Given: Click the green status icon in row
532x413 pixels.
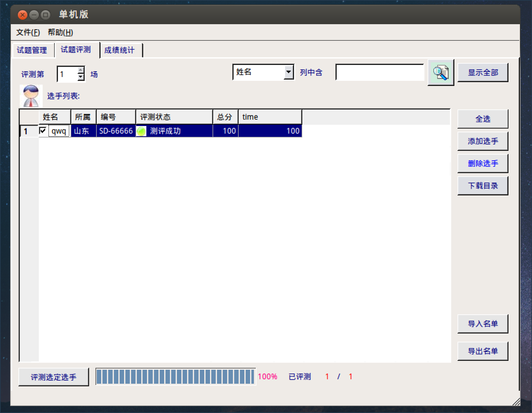Looking at the screenshot, I should click(x=141, y=131).
